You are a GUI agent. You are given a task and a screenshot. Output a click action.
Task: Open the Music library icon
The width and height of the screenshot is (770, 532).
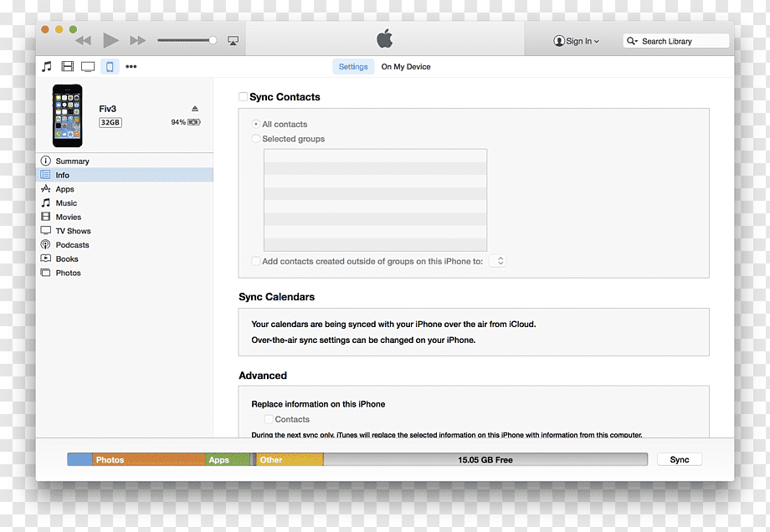[x=47, y=66]
